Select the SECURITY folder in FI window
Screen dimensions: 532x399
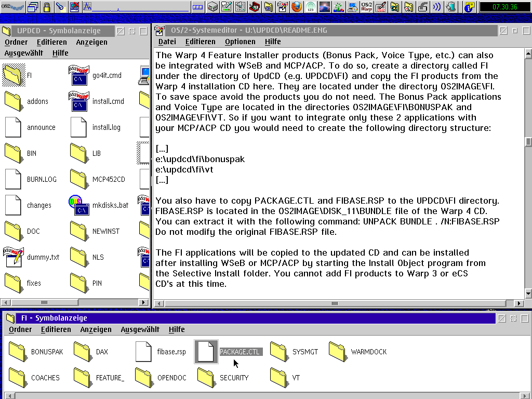(x=206, y=378)
